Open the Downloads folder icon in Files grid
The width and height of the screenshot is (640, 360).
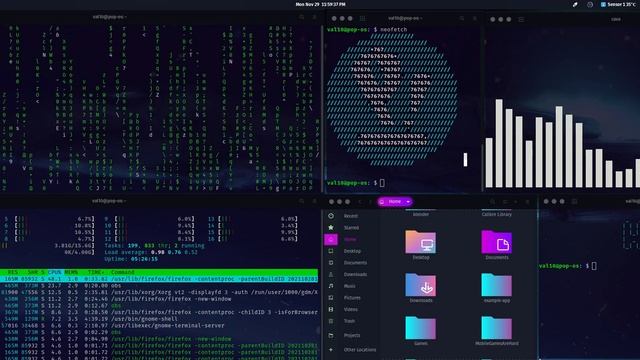[x=420, y=285]
